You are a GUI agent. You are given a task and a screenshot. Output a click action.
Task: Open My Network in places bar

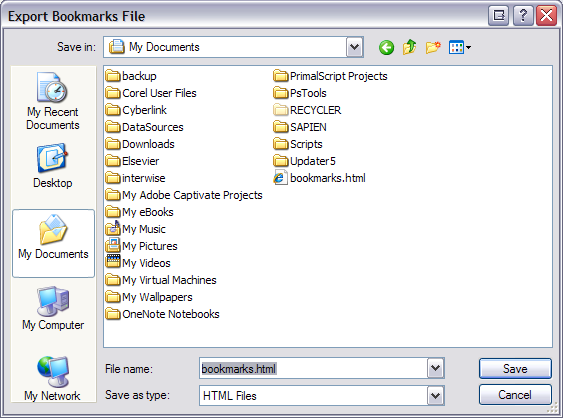[53, 379]
